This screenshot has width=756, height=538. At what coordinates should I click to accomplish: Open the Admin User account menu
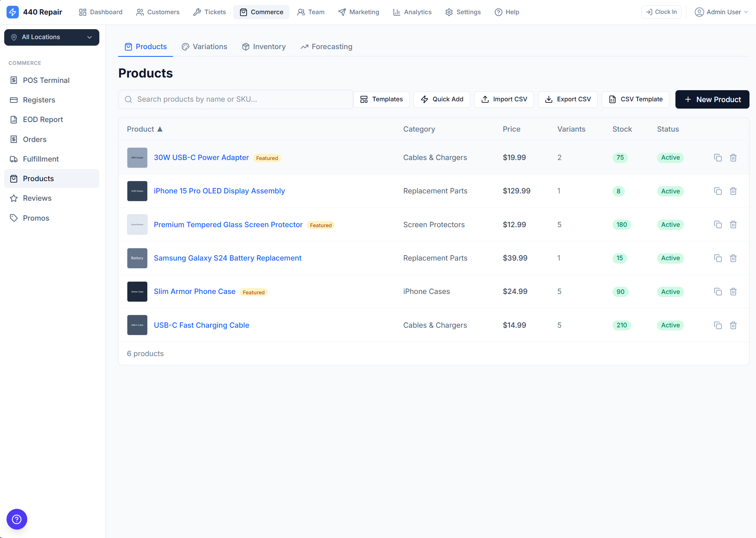point(721,12)
